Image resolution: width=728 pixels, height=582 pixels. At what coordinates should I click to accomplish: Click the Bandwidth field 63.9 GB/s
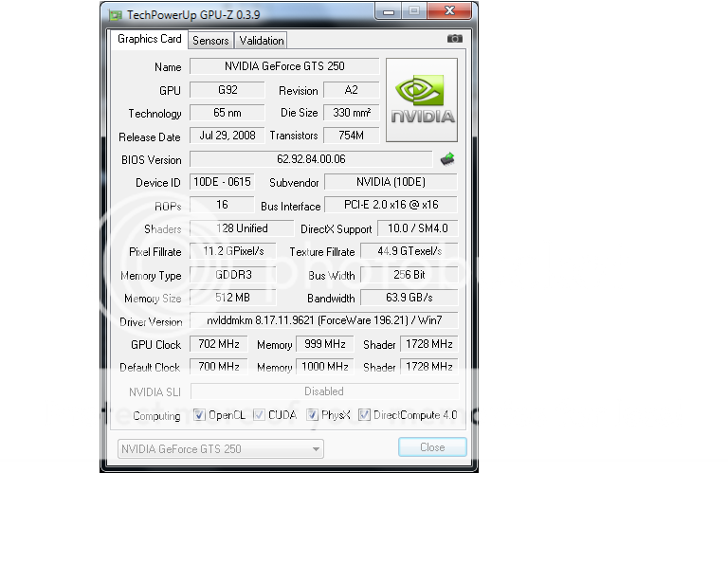(x=409, y=298)
